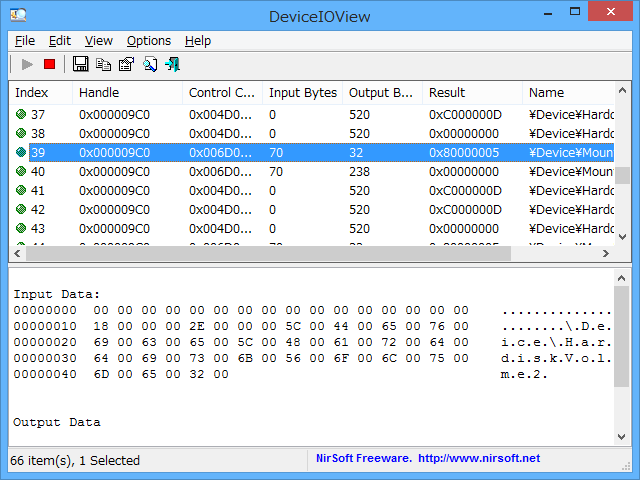640x480 pixels.
Task: Click the Input Data: label in lower pane
Action: (56, 294)
